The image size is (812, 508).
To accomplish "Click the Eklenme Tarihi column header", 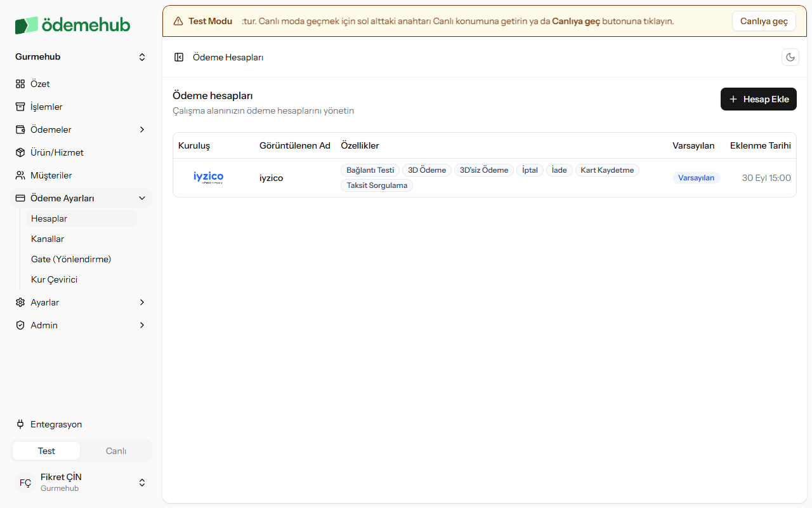I will 761,145.
